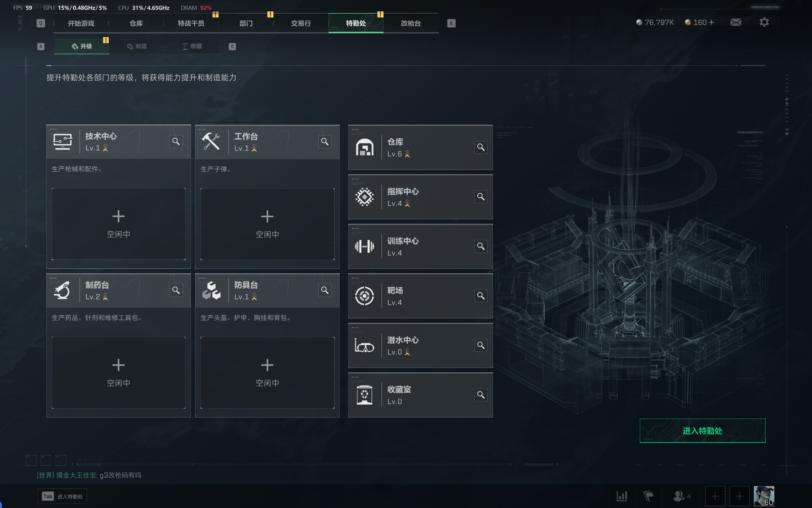This screenshot has height=508, width=812.
Task: Click magnifier on 技术中心 card
Action: pos(176,142)
